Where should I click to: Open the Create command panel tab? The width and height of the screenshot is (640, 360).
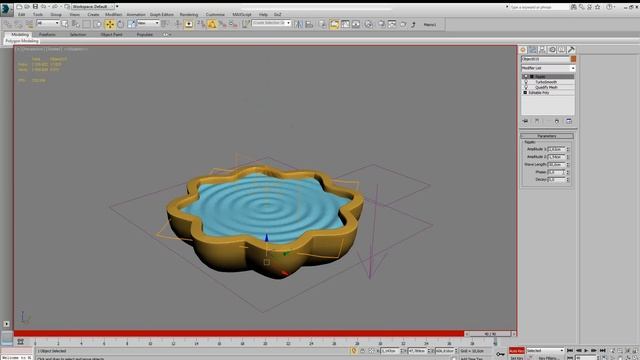(x=523, y=50)
